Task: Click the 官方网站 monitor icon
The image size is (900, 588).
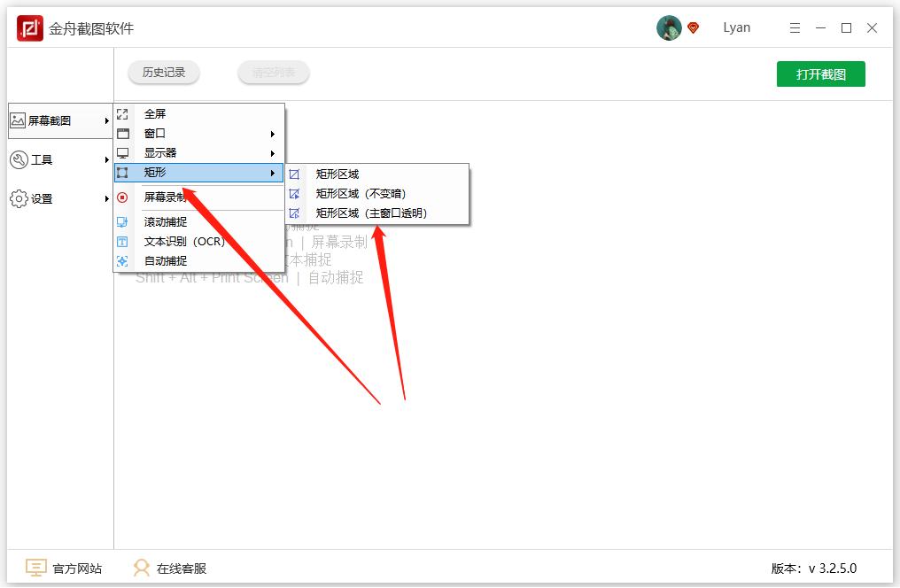Action: click(x=35, y=568)
